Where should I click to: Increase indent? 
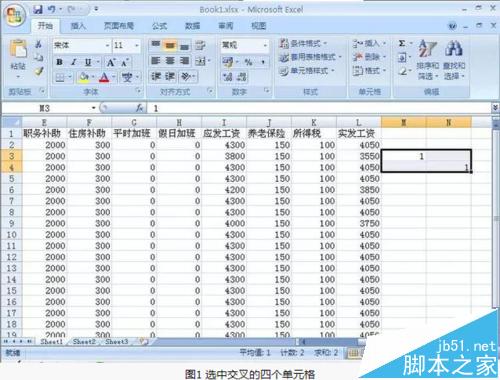click(170, 77)
